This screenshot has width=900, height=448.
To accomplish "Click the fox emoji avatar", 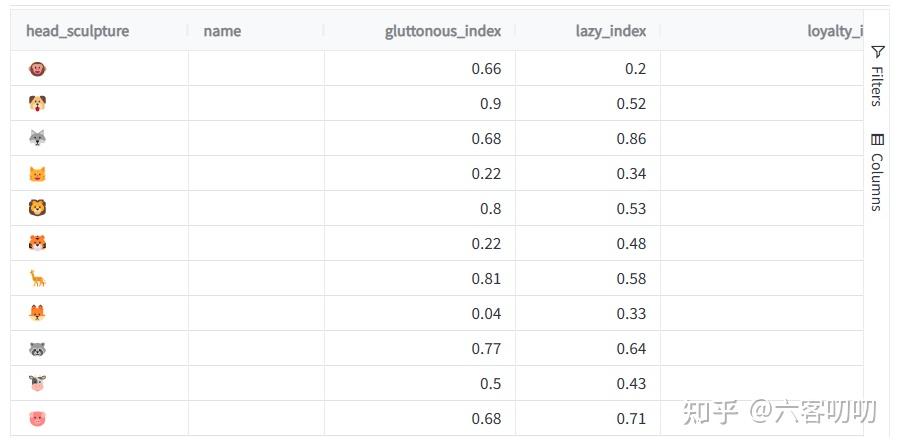I will [37, 313].
